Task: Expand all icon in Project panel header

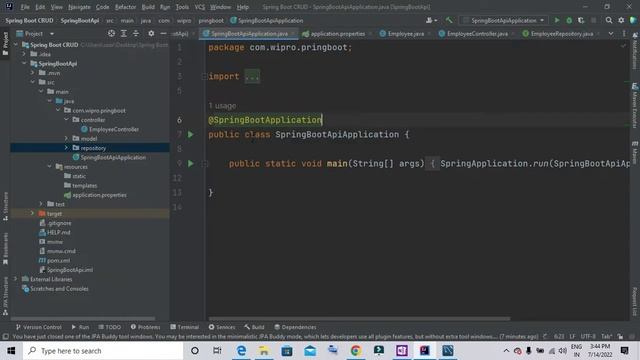Action: pyautogui.click(x=124, y=33)
